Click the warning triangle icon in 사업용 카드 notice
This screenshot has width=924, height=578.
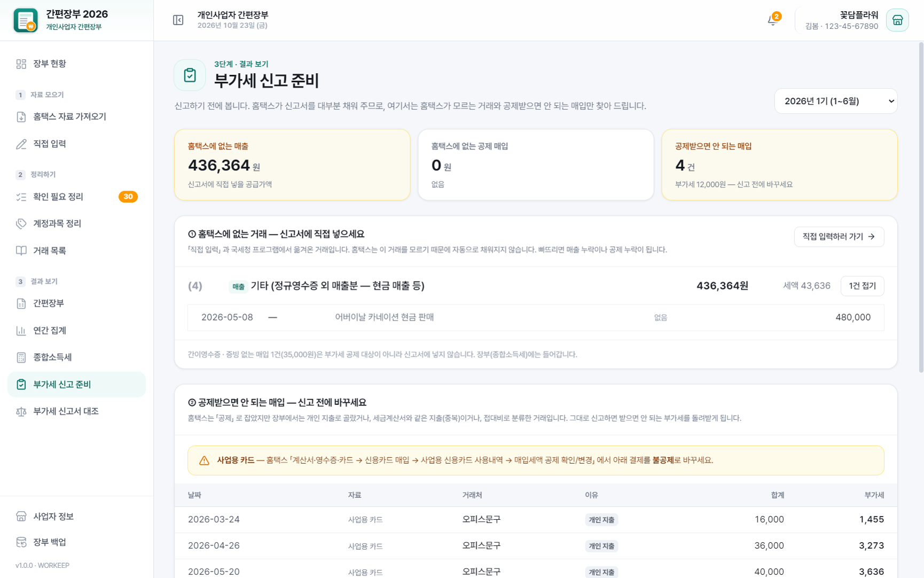(204, 460)
